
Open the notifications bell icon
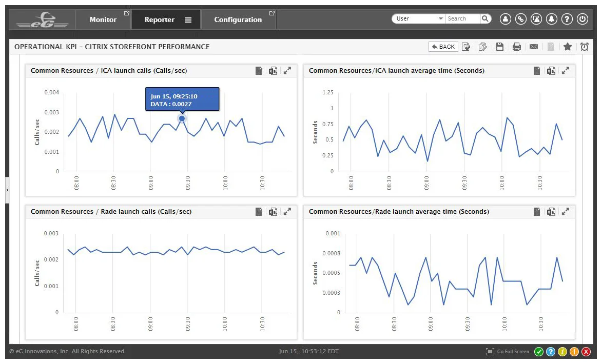coord(552,19)
